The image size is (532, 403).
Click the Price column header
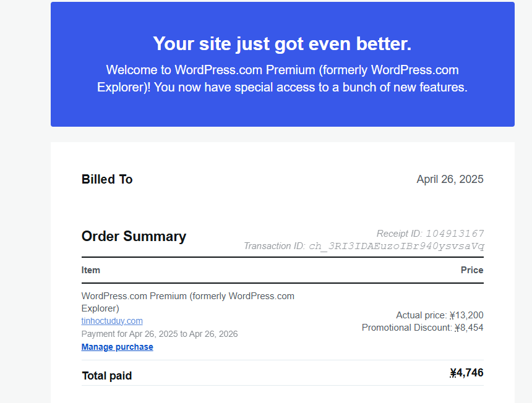[x=472, y=270]
